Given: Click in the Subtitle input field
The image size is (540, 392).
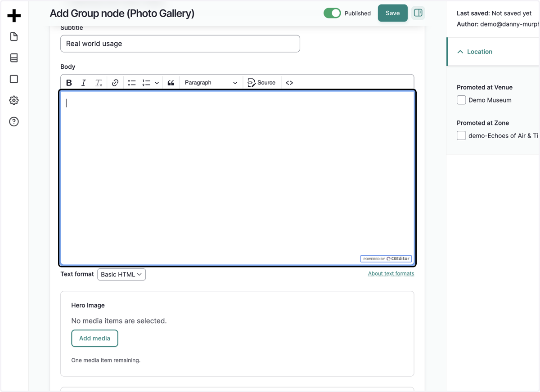Looking at the screenshot, I should [x=180, y=44].
